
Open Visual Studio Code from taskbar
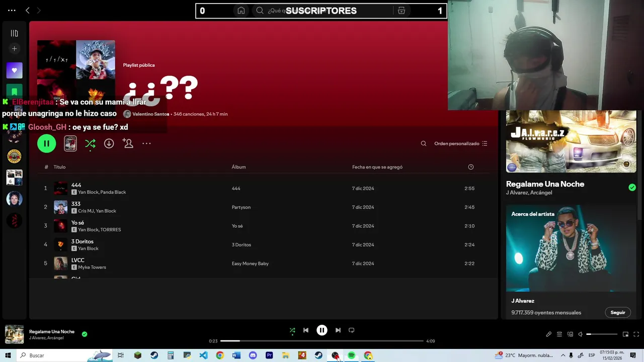tap(203, 355)
